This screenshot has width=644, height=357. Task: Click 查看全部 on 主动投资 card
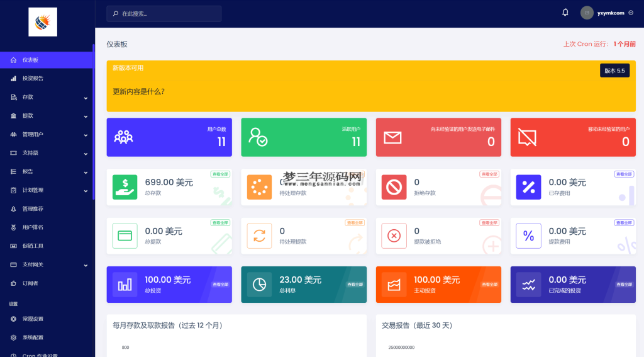[x=489, y=284]
